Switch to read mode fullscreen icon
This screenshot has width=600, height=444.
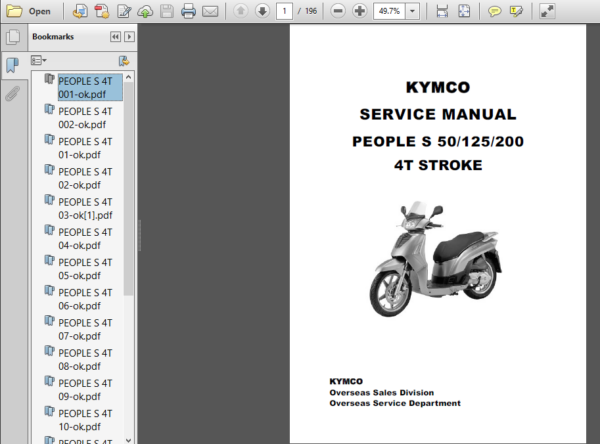(547, 11)
